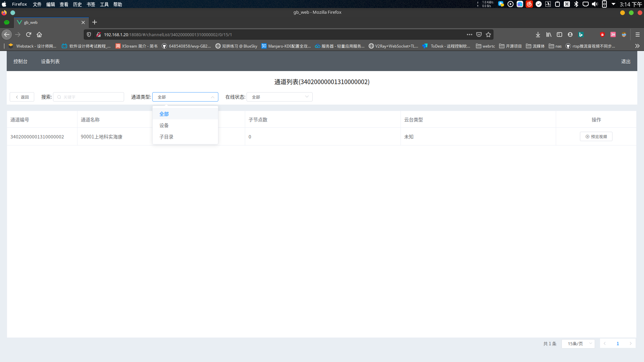Viewport: 644px width, 362px height.
Task: Show more bookmarks overflow chevron
Action: coord(637,46)
